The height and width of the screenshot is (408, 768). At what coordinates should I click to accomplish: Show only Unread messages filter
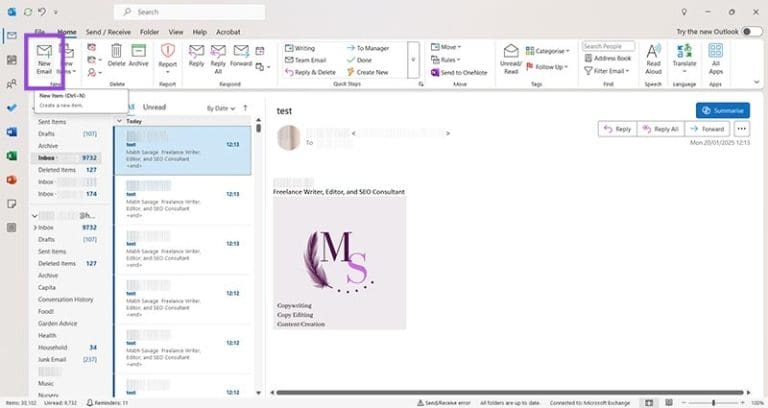point(154,107)
